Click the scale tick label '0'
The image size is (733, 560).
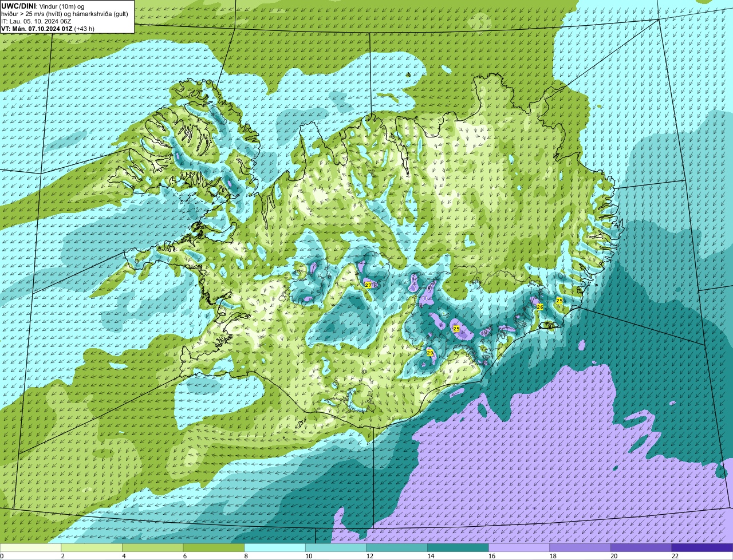coord(2,556)
